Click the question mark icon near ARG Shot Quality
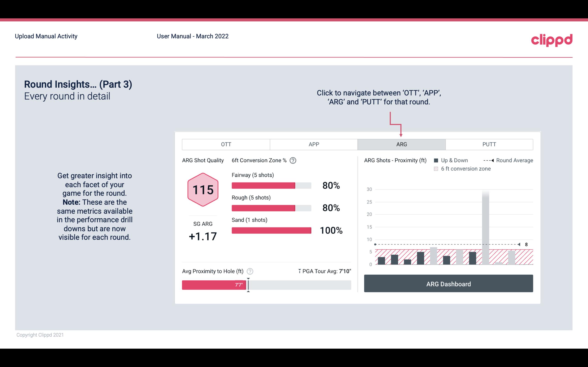588x367 pixels. pos(294,160)
